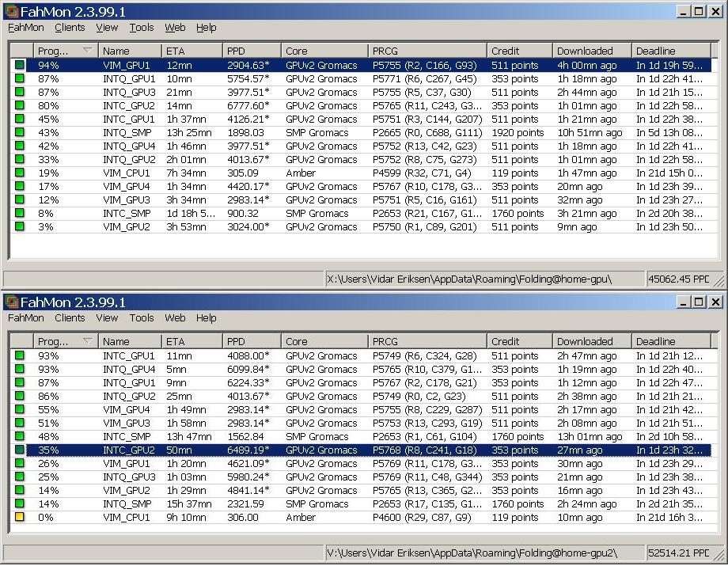This screenshot has height=566, width=728.
Task: Select VIM_GPU3 client name in bottom window
Action: click(127, 423)
